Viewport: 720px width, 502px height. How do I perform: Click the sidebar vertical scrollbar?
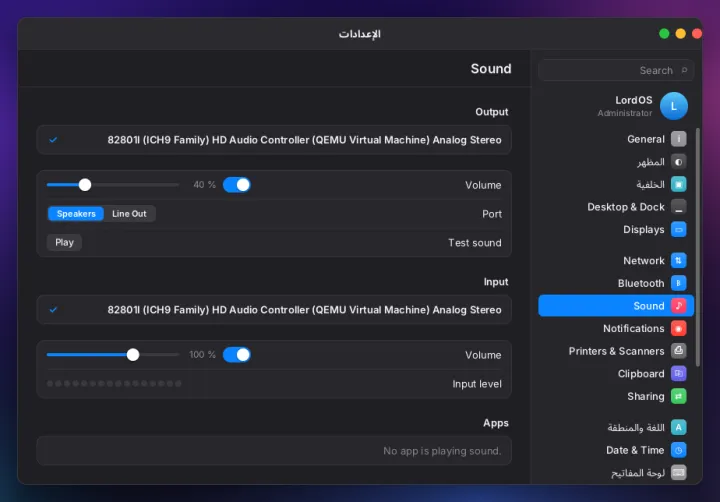[698, 247]
